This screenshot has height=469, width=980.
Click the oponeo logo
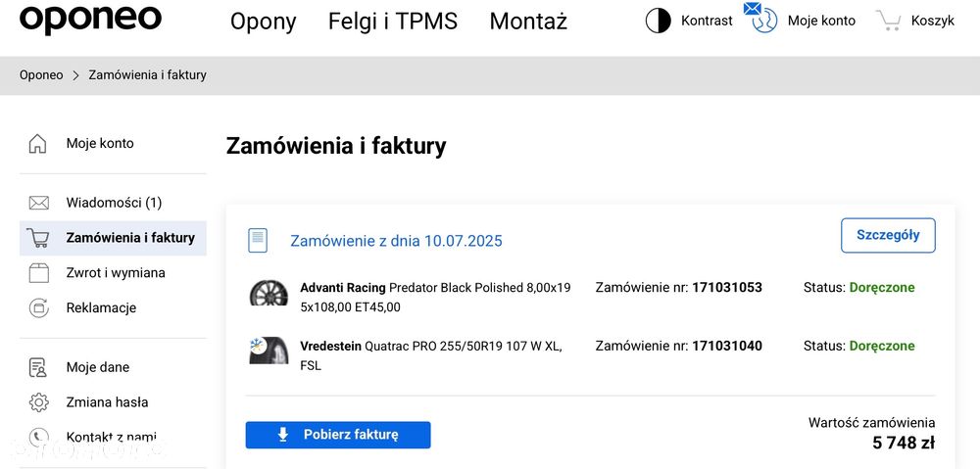90,19
